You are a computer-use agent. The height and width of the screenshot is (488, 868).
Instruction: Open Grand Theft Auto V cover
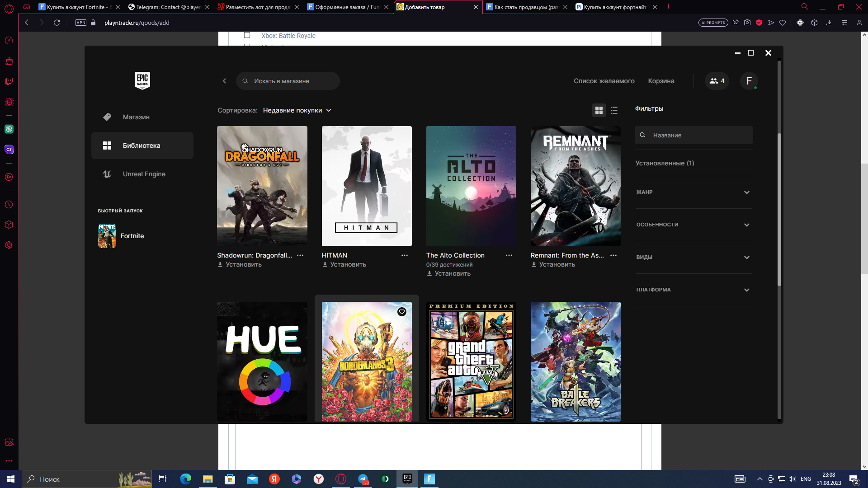[471, 361]
